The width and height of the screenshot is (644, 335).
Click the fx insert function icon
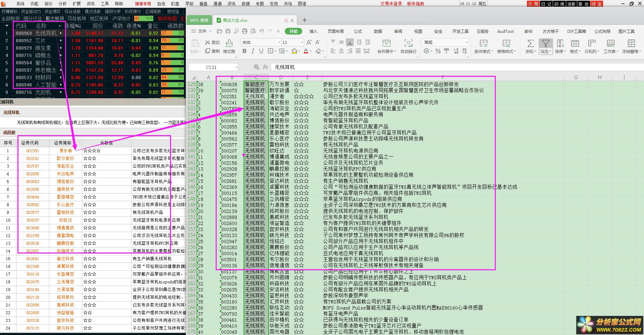point(265,67)
